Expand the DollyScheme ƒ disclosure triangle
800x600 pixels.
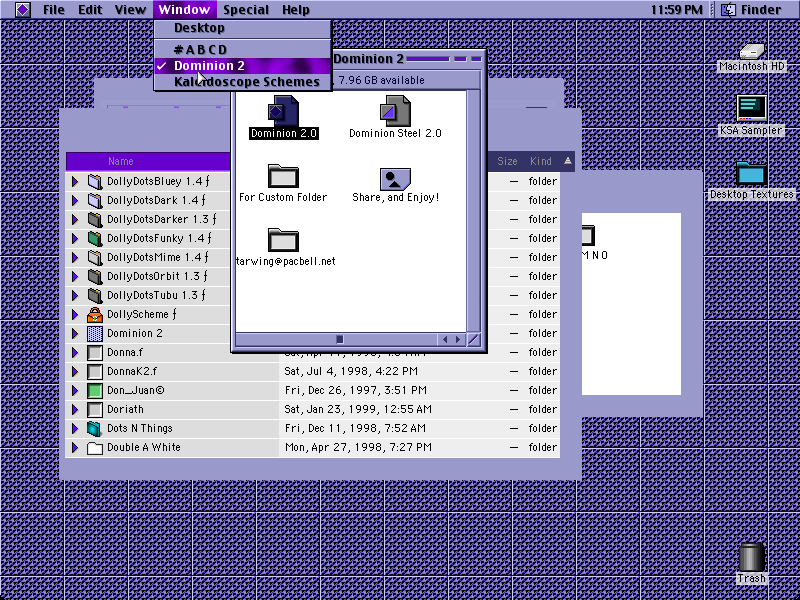click(x=74, y=314)
